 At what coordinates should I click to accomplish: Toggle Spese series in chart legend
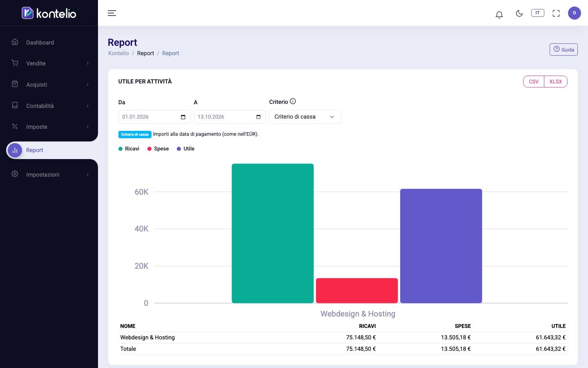(x=158, y=149)
